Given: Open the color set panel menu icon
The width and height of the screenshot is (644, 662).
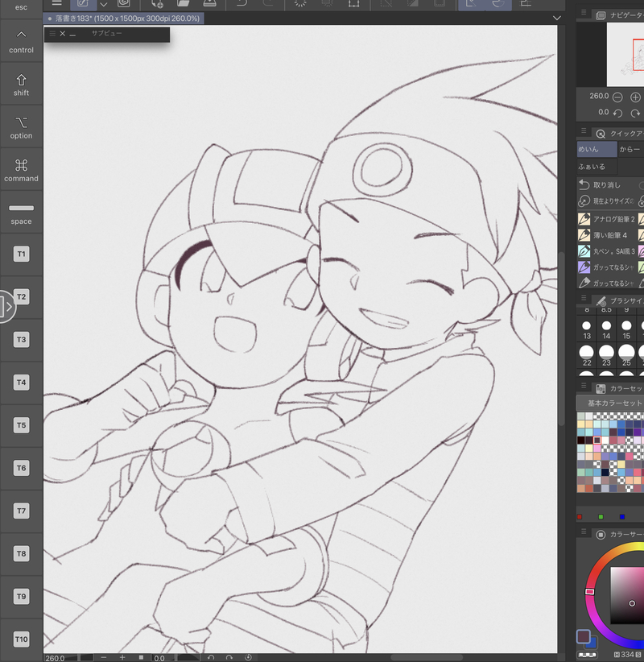Looking at the screenshot, I should click(584, 386).
